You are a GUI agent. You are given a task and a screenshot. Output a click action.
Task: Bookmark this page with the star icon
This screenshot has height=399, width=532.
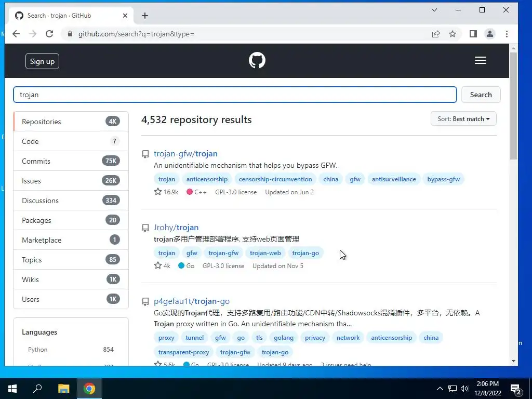(x=453, y=34)
